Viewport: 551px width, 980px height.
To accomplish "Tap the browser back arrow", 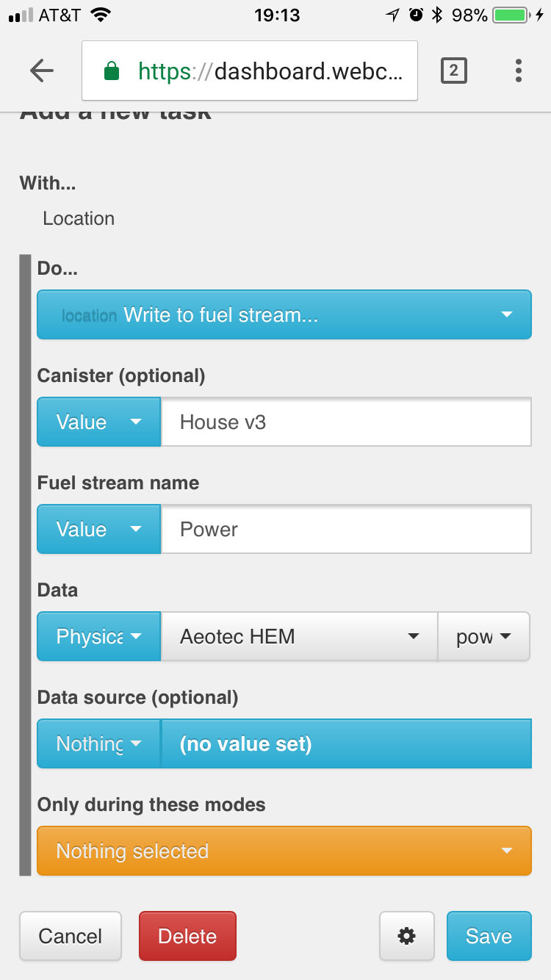I will [x=42, y=71].
